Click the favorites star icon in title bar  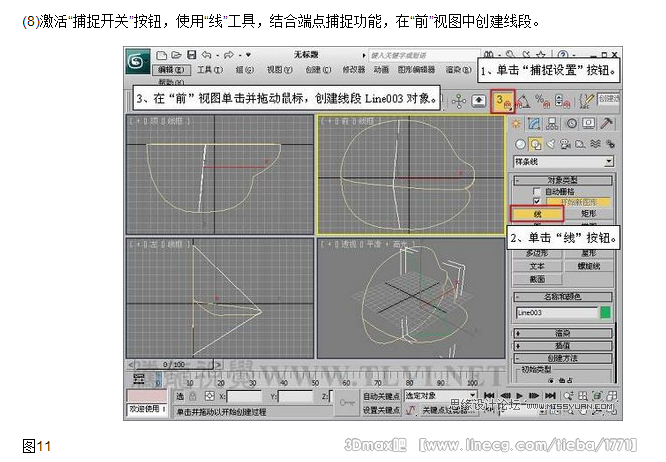[x=540, y=54]
